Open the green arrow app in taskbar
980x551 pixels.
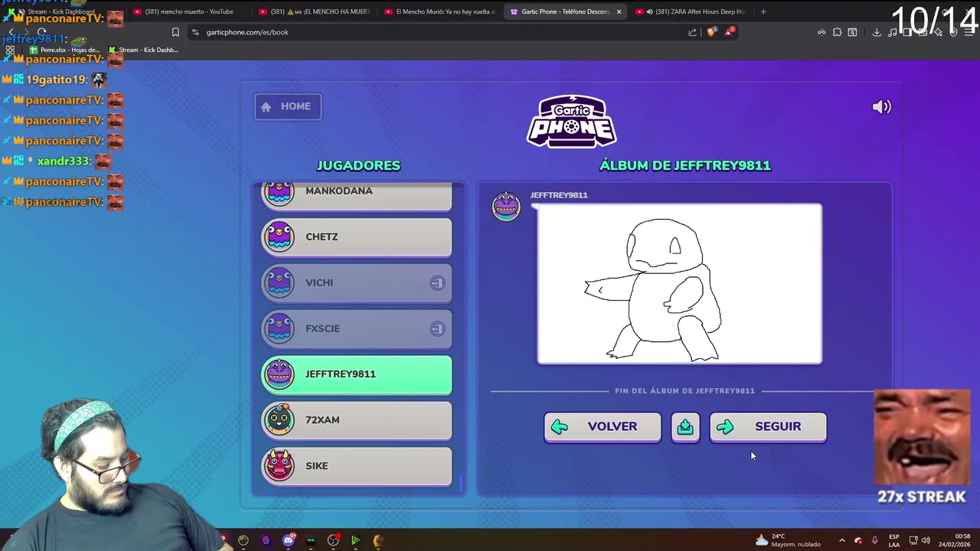pos(355,540)
